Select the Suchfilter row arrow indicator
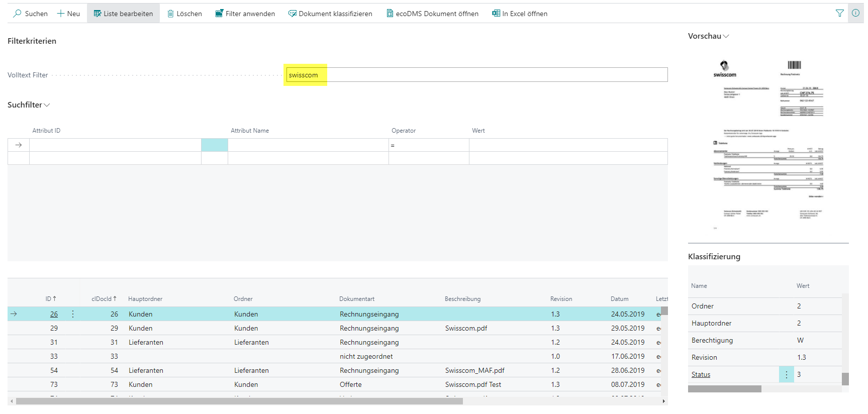The image size is (868, 414). tap(19, 145)
